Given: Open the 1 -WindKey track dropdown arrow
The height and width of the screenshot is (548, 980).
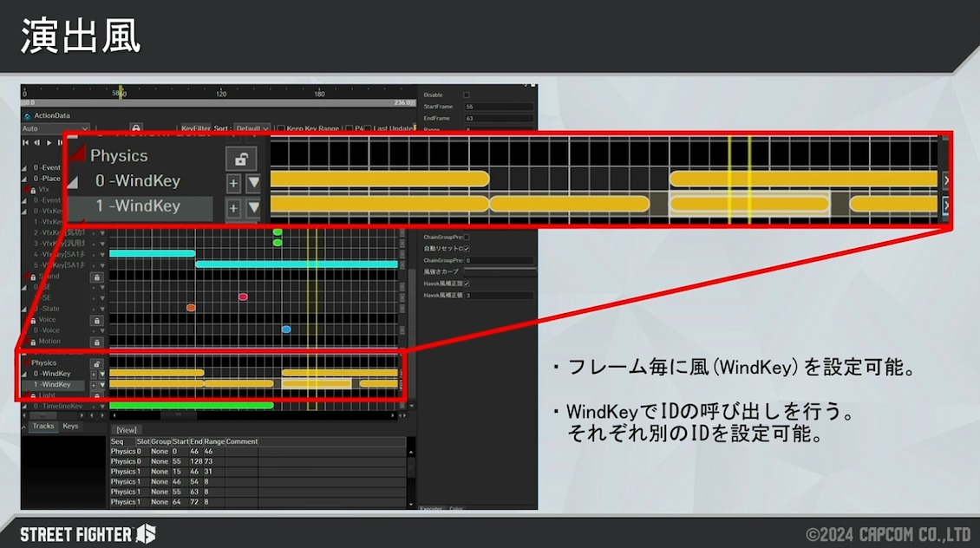Looking at the screenshot, I should [x=102, y=385].
